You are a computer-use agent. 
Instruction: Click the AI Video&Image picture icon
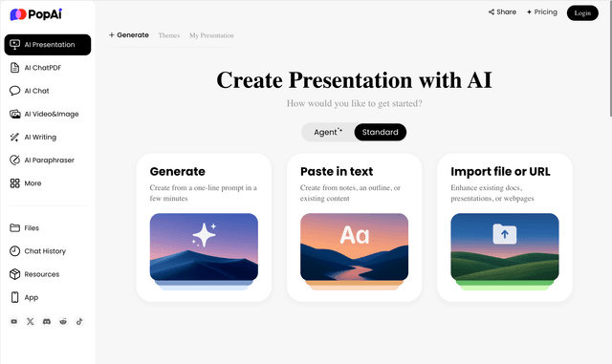[x=15, y=114]
